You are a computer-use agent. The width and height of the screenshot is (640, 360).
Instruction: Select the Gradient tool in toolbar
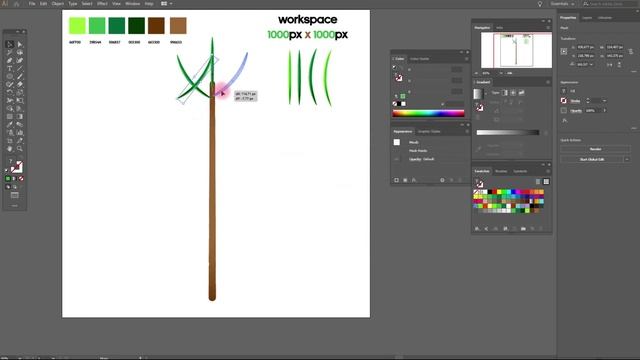click(20, 117)
